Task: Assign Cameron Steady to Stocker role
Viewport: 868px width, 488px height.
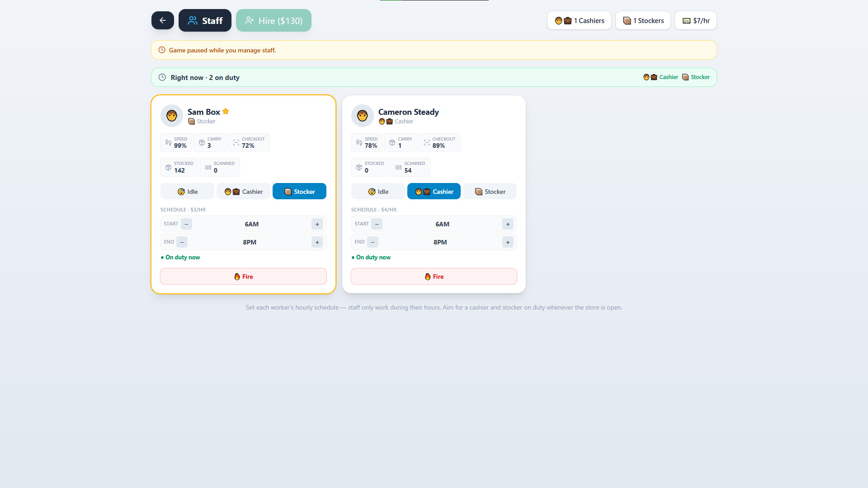Action: point(490,191)
